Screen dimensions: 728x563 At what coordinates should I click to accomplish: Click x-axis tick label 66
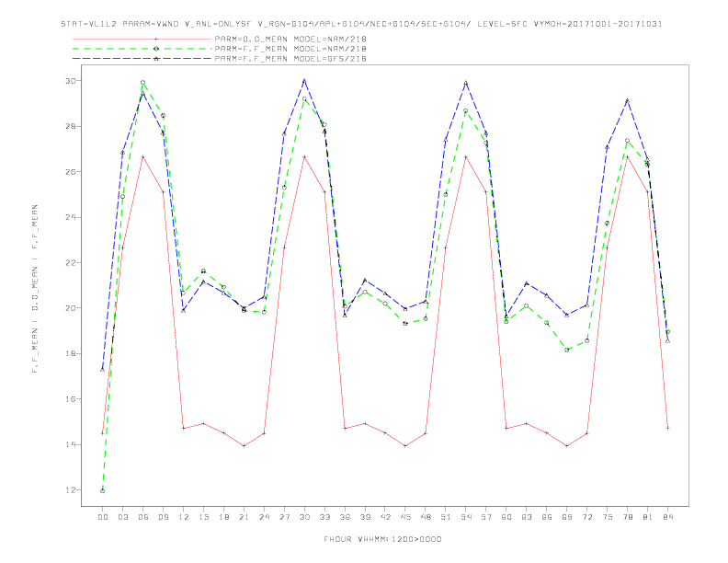[x=547, y=517]
